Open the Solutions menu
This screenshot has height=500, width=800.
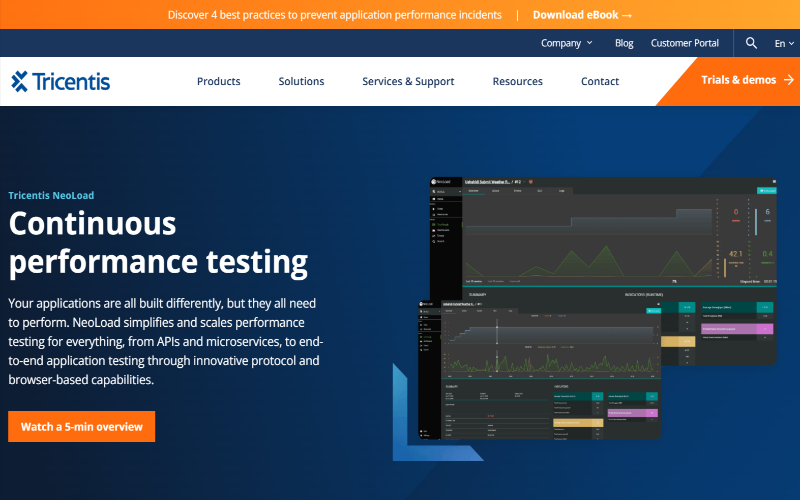tap(301, 81)
